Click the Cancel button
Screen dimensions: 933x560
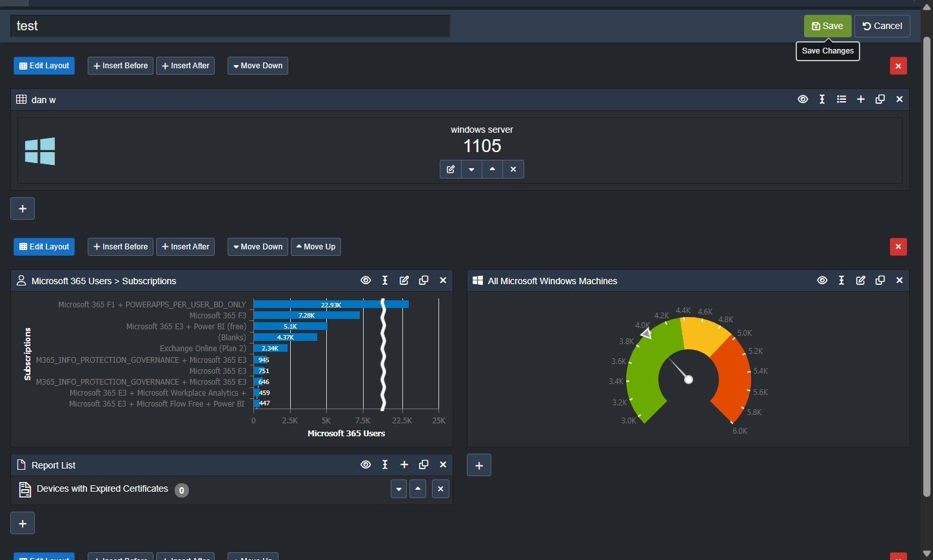tap(882, 26)
